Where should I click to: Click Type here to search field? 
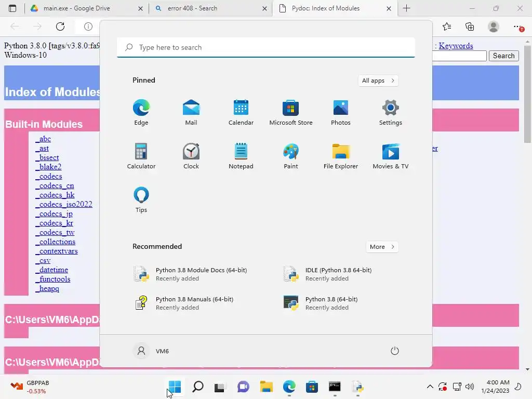tap(265, 47)
